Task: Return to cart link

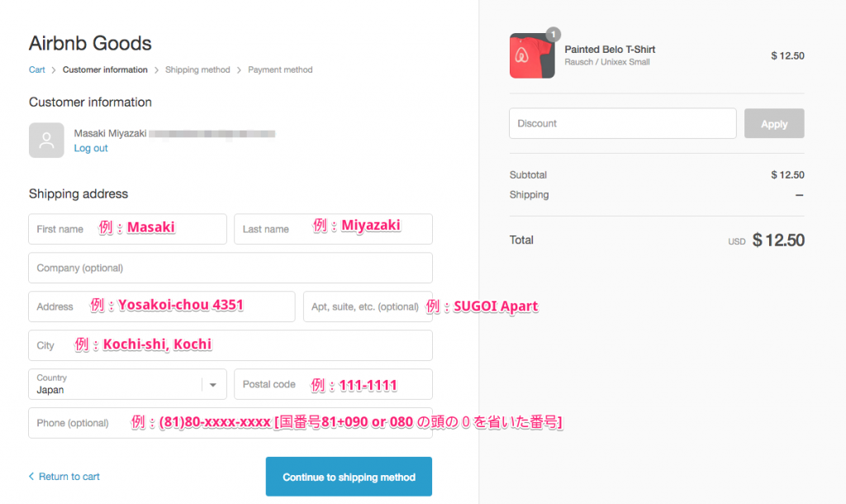Action: point(69,477)
